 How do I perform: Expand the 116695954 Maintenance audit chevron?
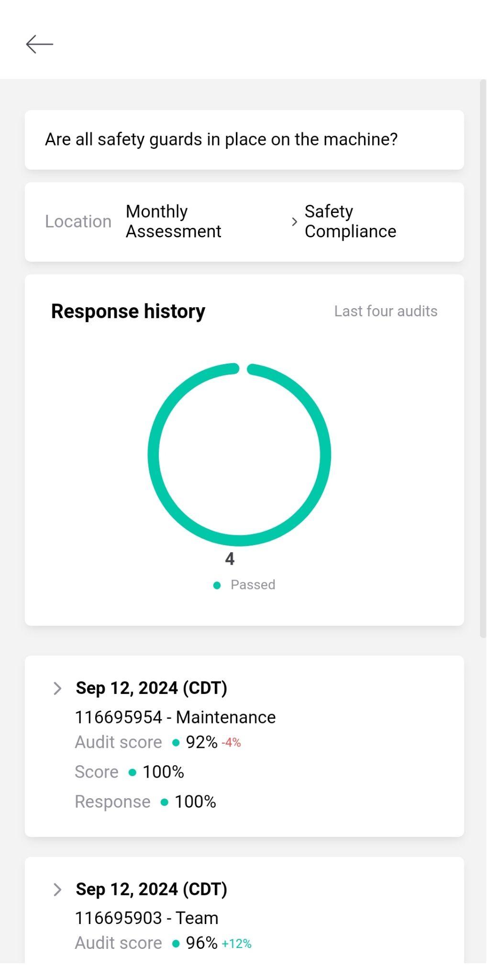tap(57, 688)
